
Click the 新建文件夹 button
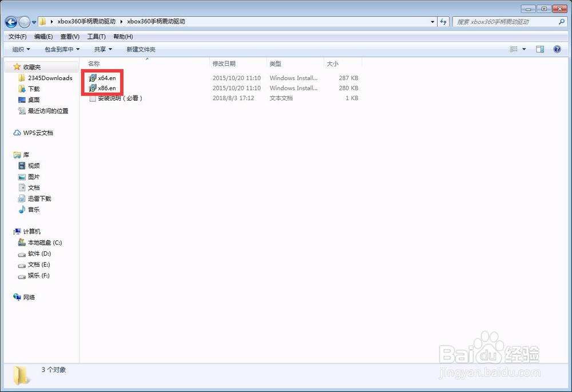(x=141, y=49)
